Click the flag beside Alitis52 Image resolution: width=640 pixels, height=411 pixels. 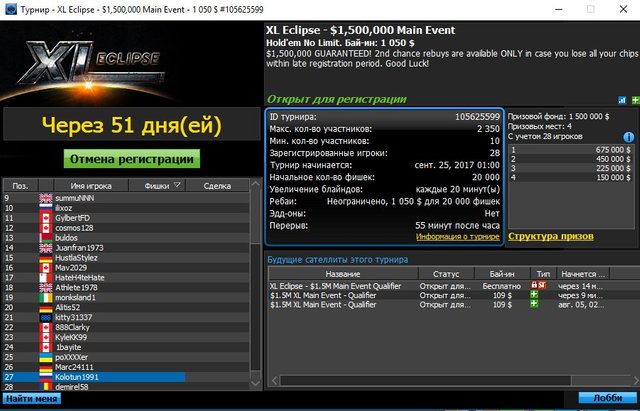[46, 308]
